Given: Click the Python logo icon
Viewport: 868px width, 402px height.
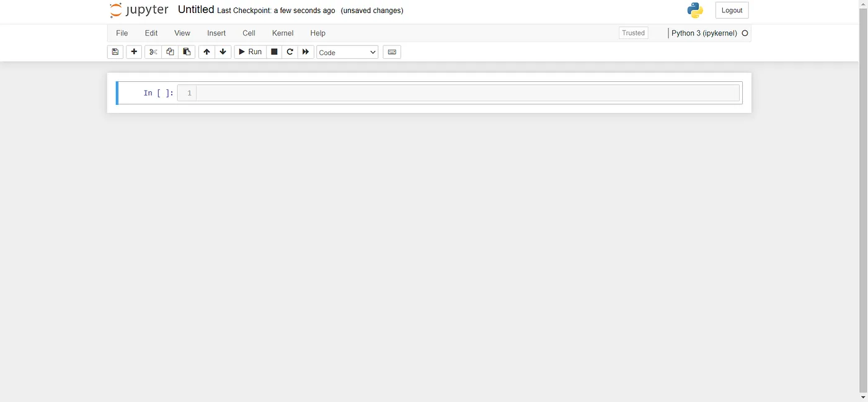Looking at the screenshot, I should coord(695,10).
